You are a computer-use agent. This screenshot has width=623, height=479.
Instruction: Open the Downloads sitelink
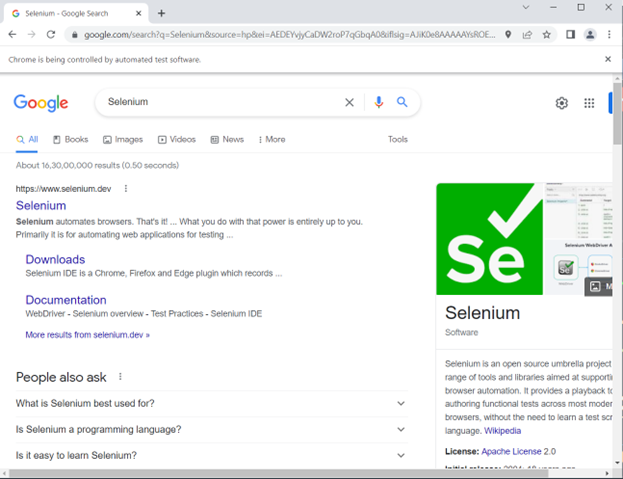click(55, 260)
